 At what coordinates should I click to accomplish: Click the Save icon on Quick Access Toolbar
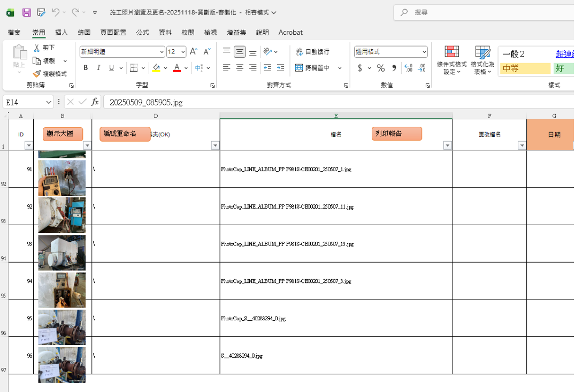(26, 12)
